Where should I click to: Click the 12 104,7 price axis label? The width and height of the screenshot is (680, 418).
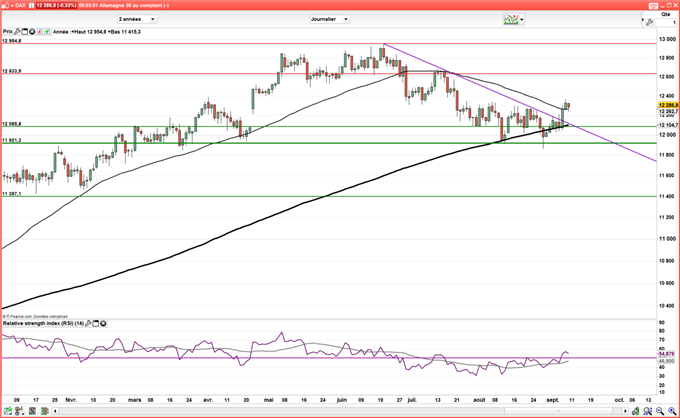tap(668, 125)
